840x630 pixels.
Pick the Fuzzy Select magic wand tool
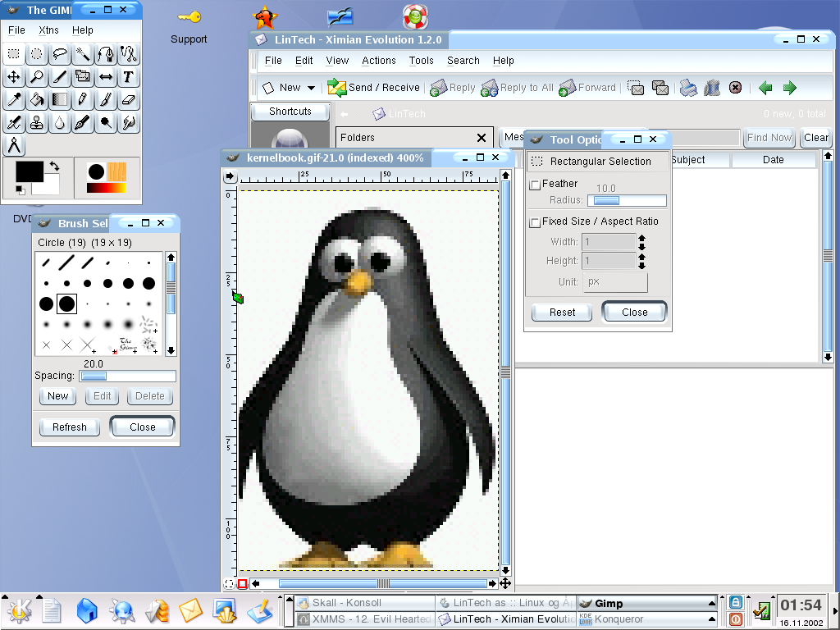click(83, 54)
